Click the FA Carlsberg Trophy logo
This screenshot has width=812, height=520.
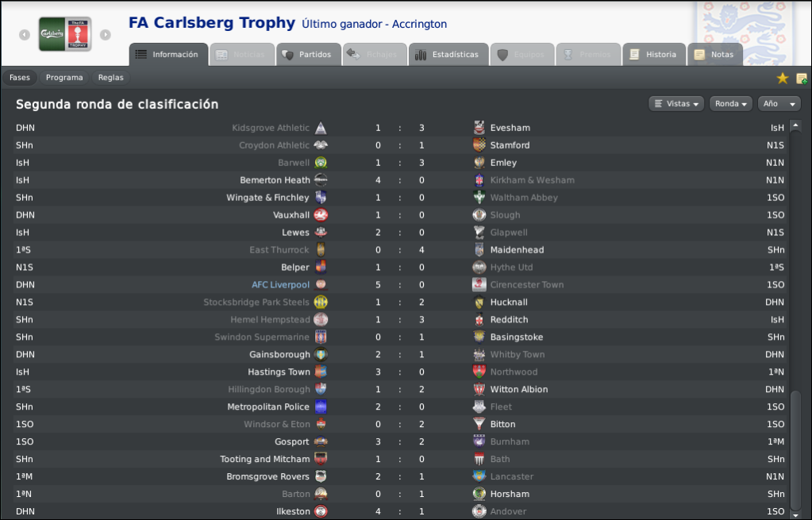[65, 34]
